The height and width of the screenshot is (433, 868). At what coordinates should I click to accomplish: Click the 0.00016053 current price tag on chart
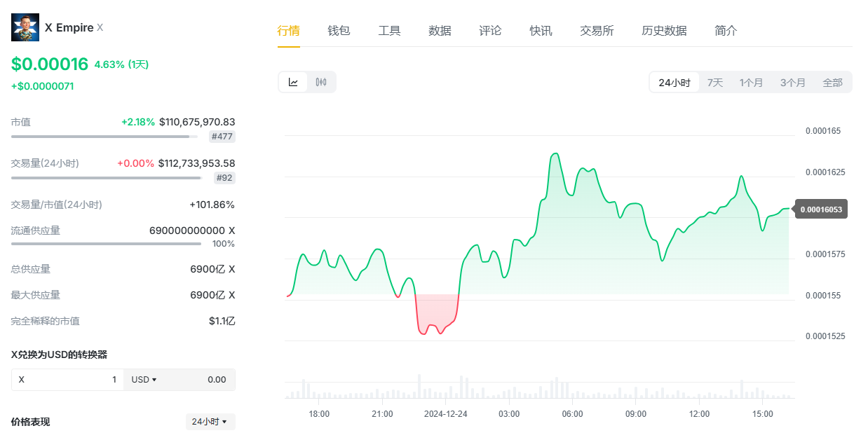[821, 209]
